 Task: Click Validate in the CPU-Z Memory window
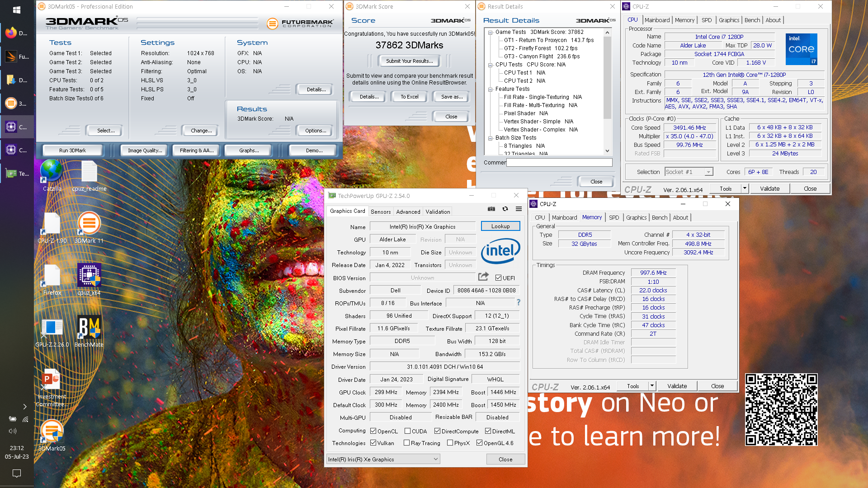[x=677, y=386]
